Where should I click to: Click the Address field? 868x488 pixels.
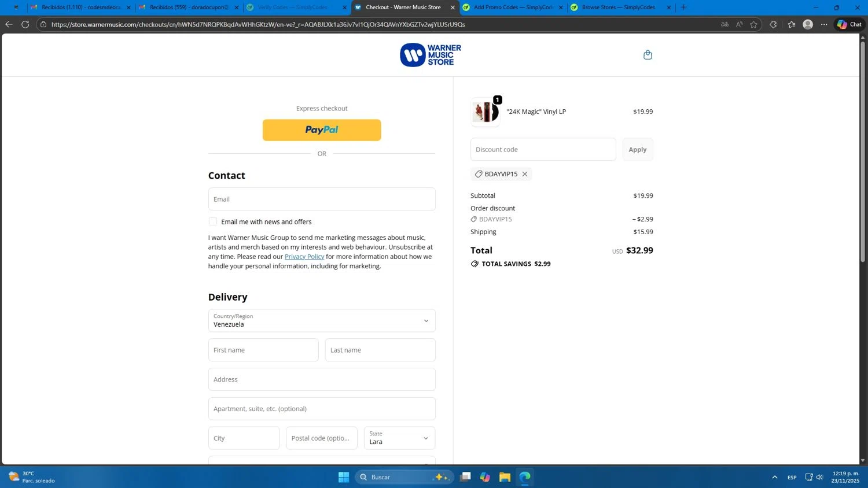click(322, 379)
